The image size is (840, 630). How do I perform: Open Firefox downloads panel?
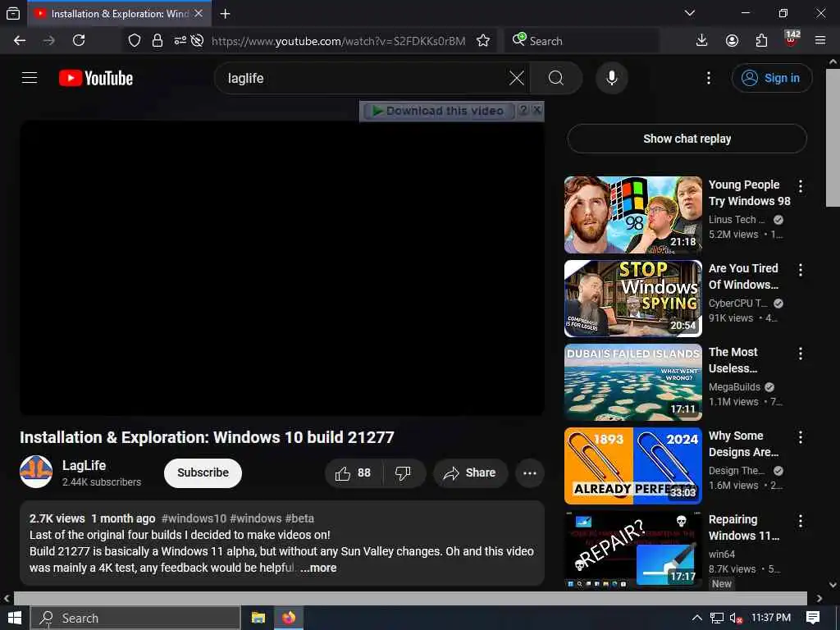701,41
